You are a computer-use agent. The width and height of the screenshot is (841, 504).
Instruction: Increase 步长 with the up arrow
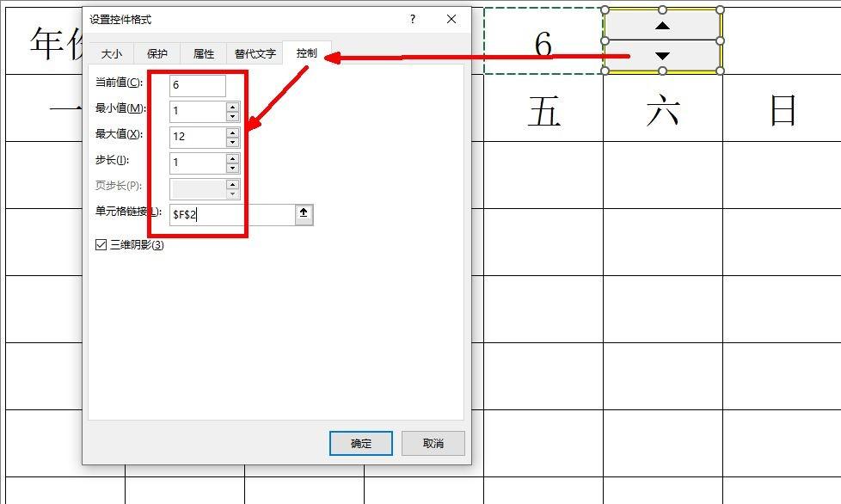tap(233, 158)
